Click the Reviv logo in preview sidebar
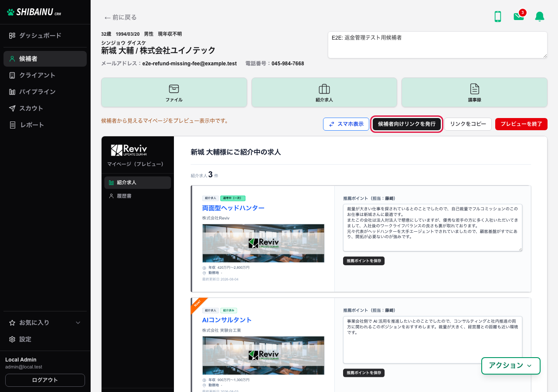 (129, 150)
